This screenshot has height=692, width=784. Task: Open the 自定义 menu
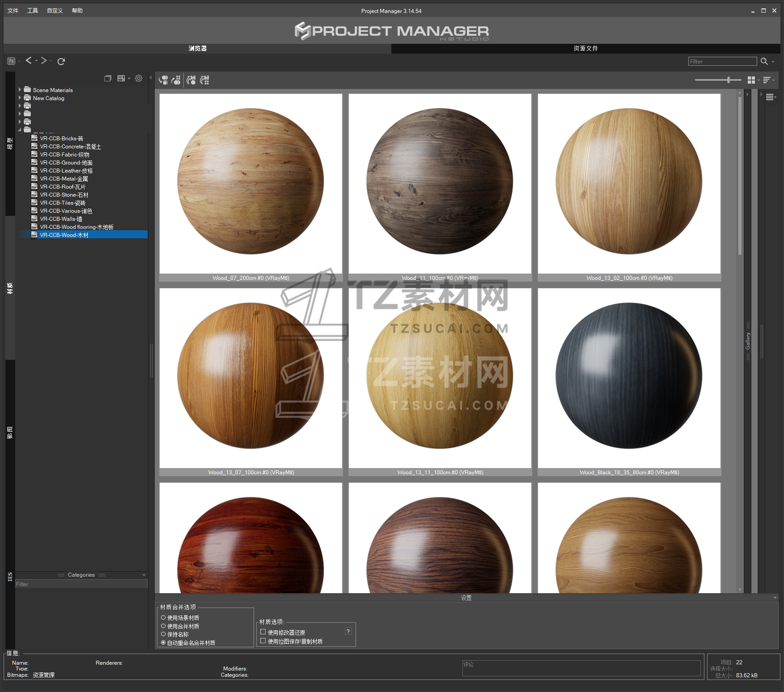tap(55, 11)
